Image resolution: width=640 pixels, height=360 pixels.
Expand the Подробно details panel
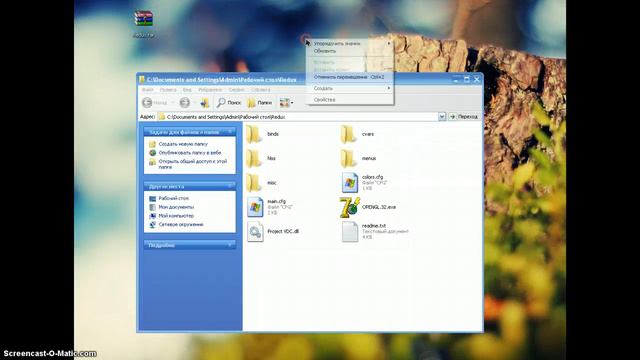pos(230,245)
